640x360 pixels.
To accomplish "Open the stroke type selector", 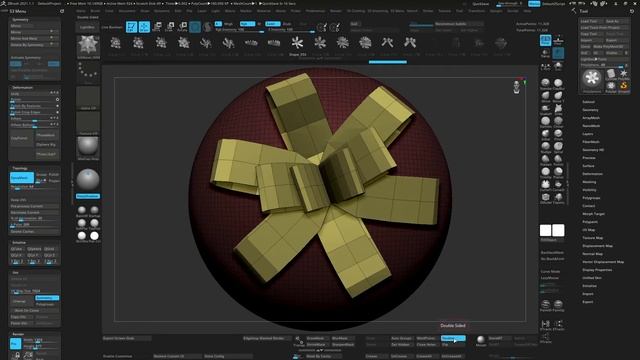I will (x=88, y=73).
